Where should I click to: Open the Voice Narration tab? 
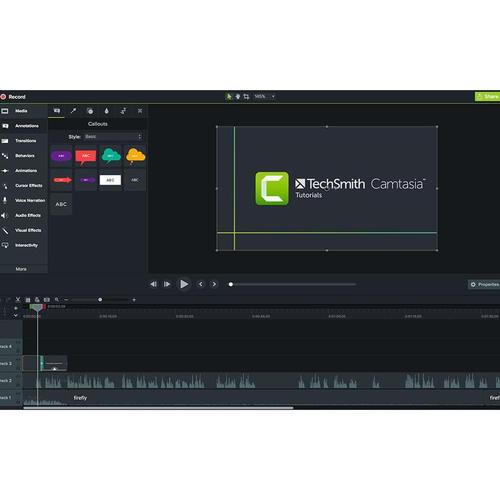(24, 200)
